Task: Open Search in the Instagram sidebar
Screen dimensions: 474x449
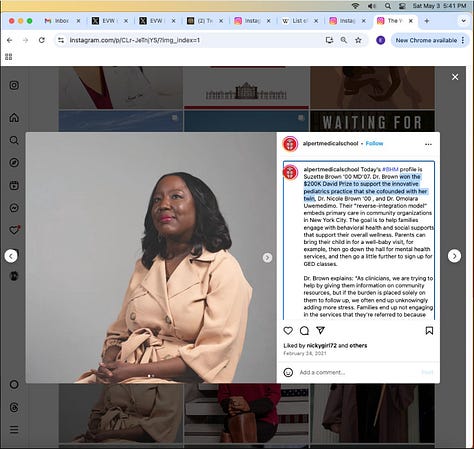Action: [14, 140]
